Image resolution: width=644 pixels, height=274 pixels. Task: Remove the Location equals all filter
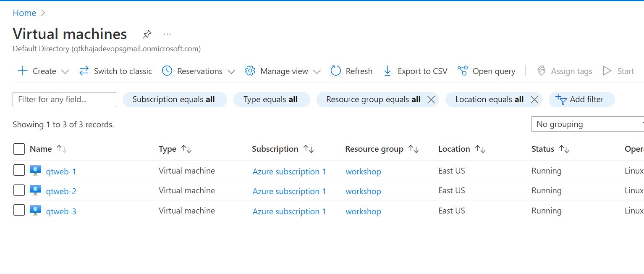534,100
